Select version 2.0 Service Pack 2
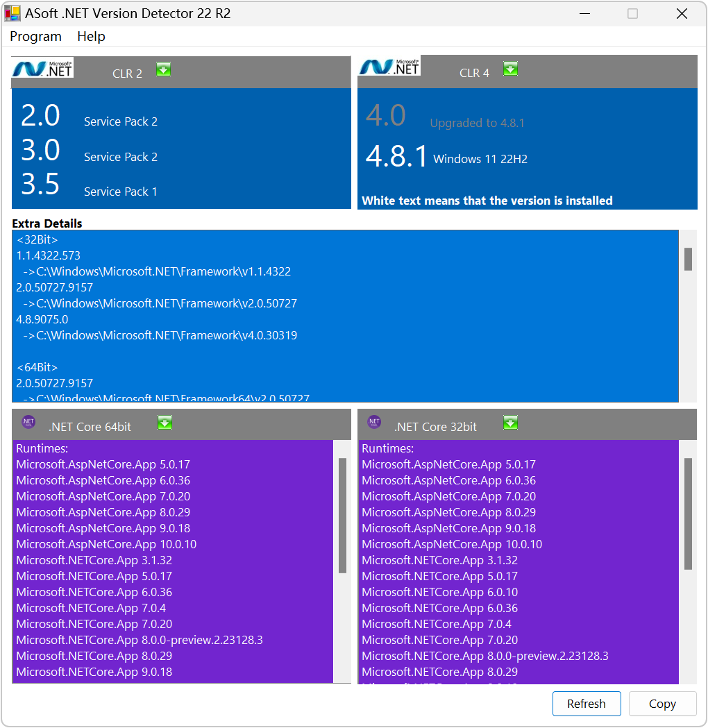The height and width of the screenshot is (728, 708). 89,116
